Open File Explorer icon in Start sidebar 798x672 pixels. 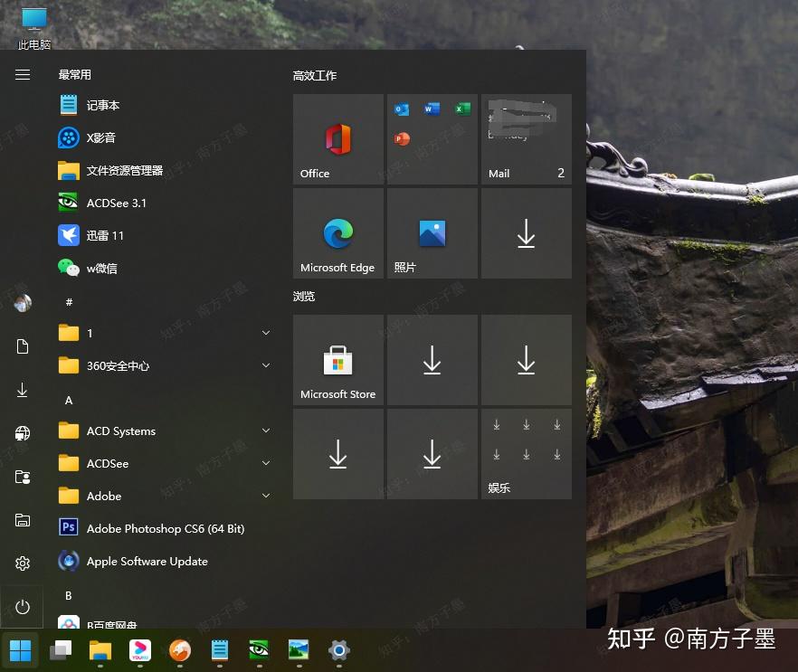pyautogui.click(x=23, y=520)
